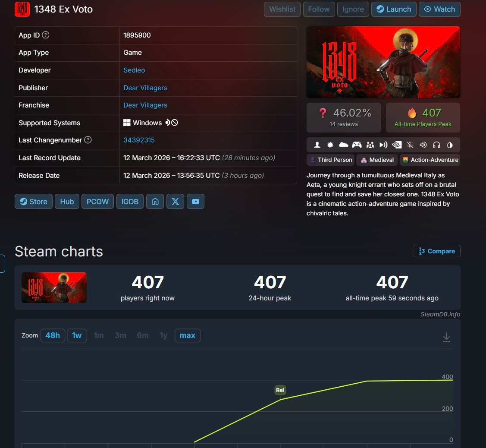The image size is (486, 448).
Task: Click the single-player person feature icon
Action: pos(317,145)
